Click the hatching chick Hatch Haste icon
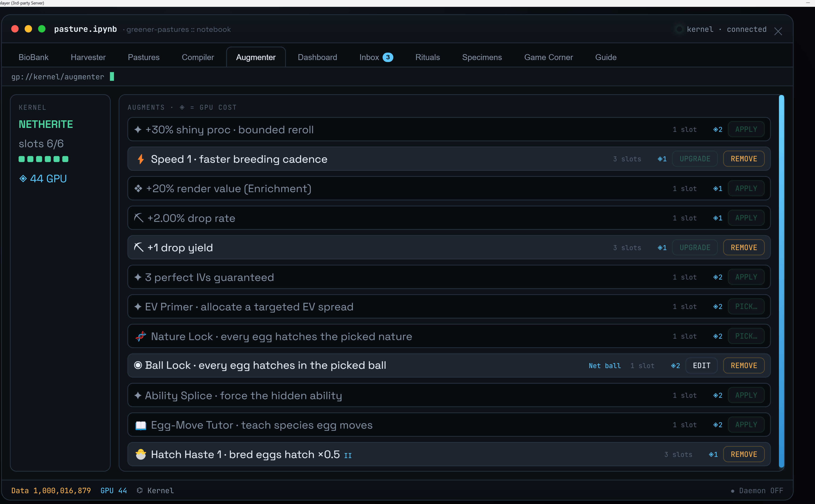 pyautogui.click(x=141, y=454)
